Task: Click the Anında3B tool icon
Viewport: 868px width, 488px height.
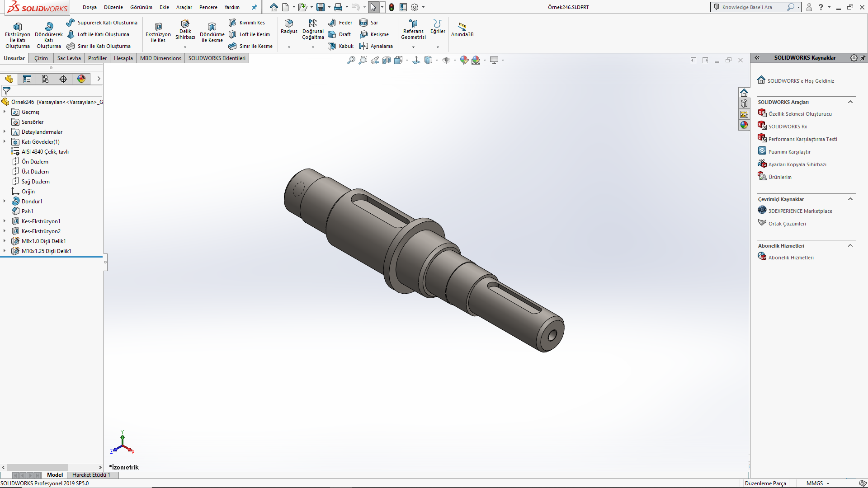Action: point(462,27)
